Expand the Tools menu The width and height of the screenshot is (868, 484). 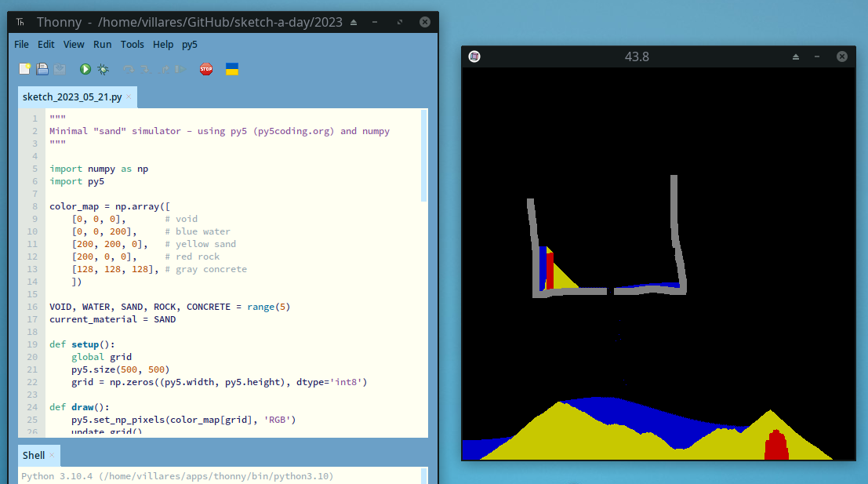(x=132, y=45)
